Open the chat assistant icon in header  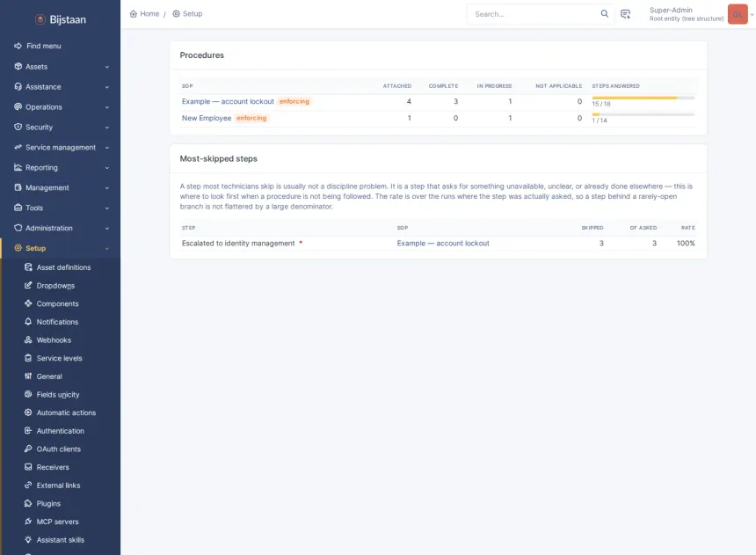tap(625, 14)
